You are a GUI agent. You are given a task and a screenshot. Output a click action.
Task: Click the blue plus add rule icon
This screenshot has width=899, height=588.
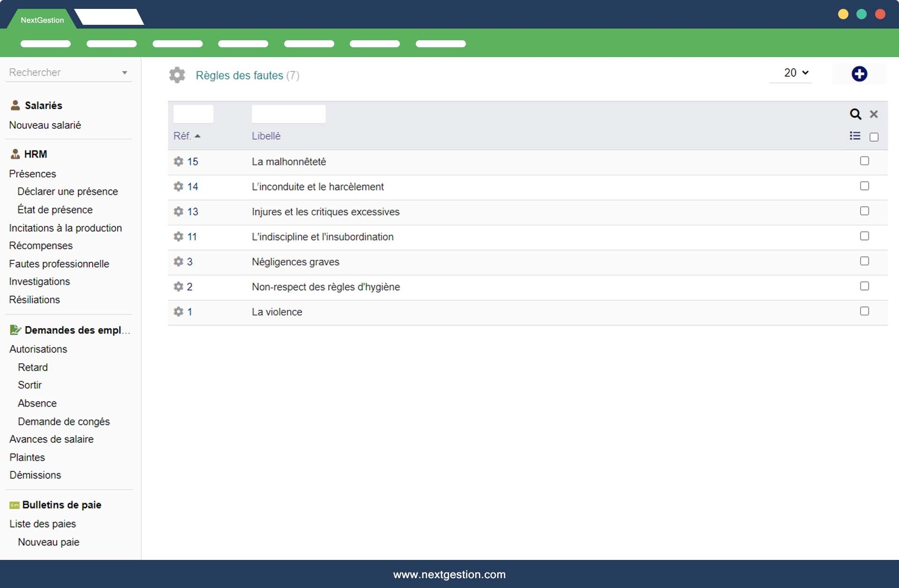859,74
